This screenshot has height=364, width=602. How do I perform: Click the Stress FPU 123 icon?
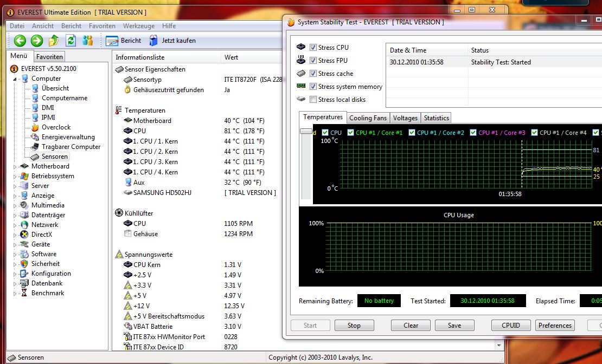(301, 60)
